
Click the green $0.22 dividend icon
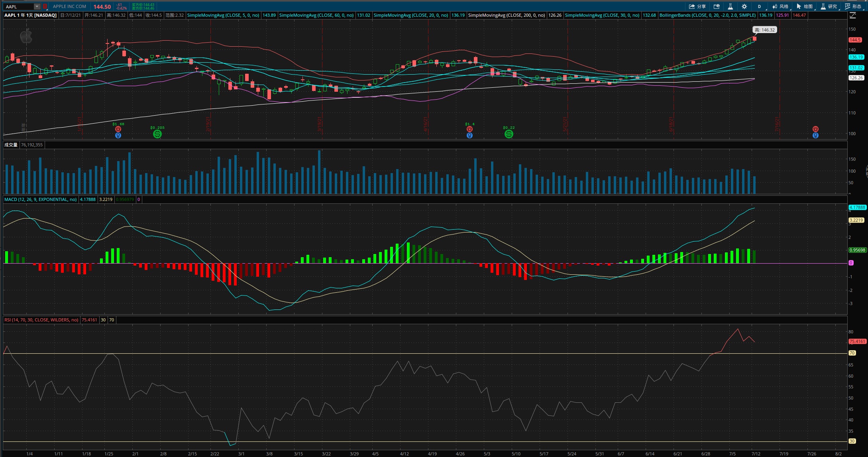(509, 134)
